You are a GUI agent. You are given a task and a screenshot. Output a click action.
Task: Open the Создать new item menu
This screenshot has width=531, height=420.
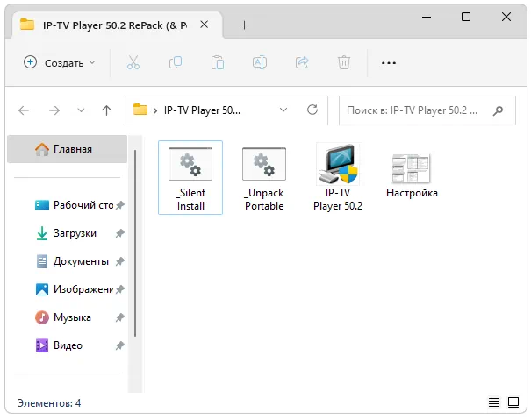60,62
